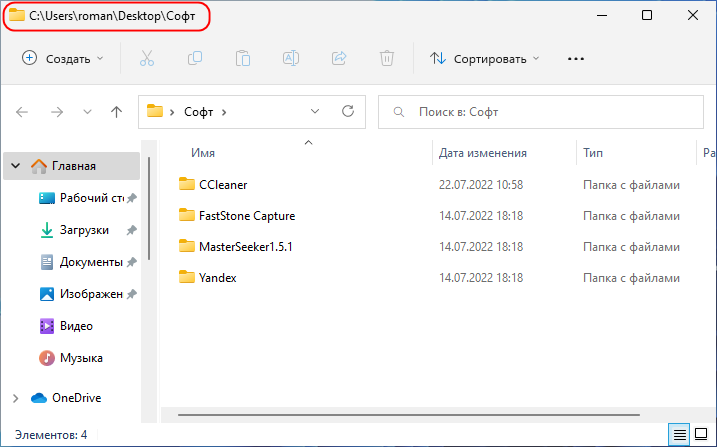
Task: Click the Delete trash bin icon
Action: click(x=387, y=59)
